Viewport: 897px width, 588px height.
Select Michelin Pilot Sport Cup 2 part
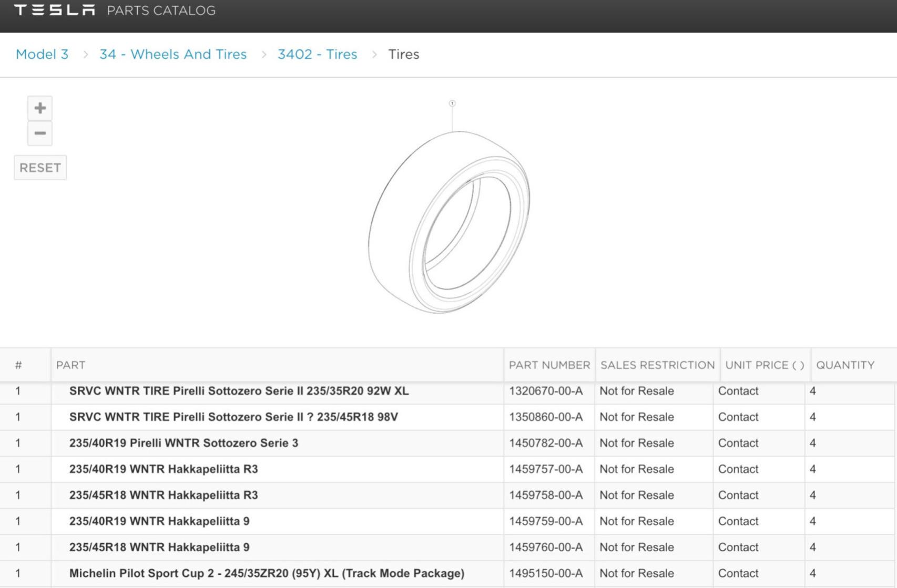tap(267, 573)
